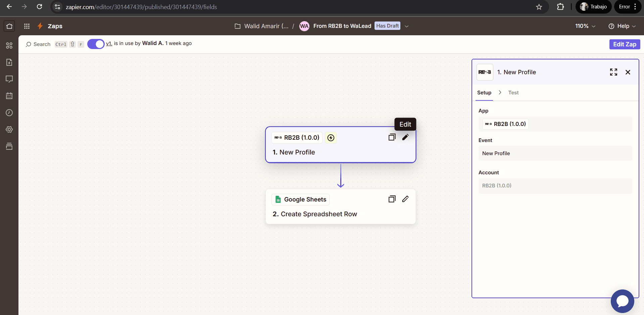Click the trigger lightning badge on step 1

[331, 138]
